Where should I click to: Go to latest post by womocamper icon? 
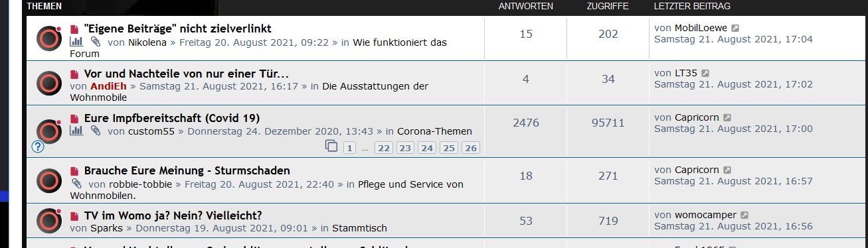744,216
